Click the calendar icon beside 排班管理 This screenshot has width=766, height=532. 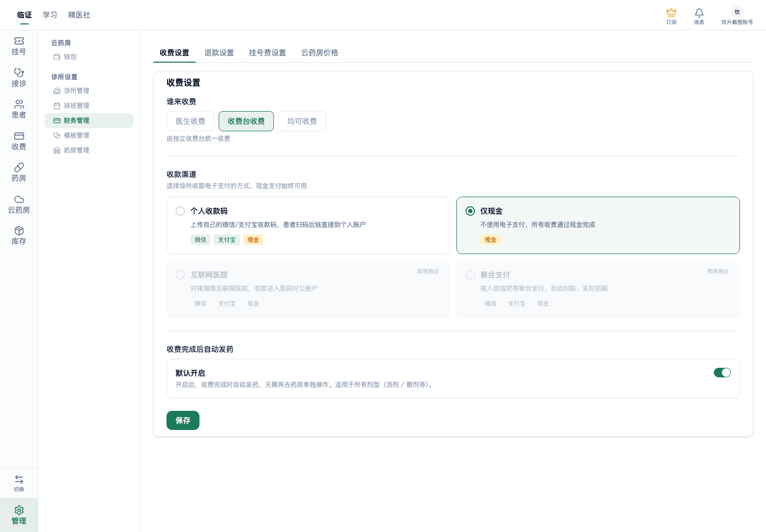(57, 106)
